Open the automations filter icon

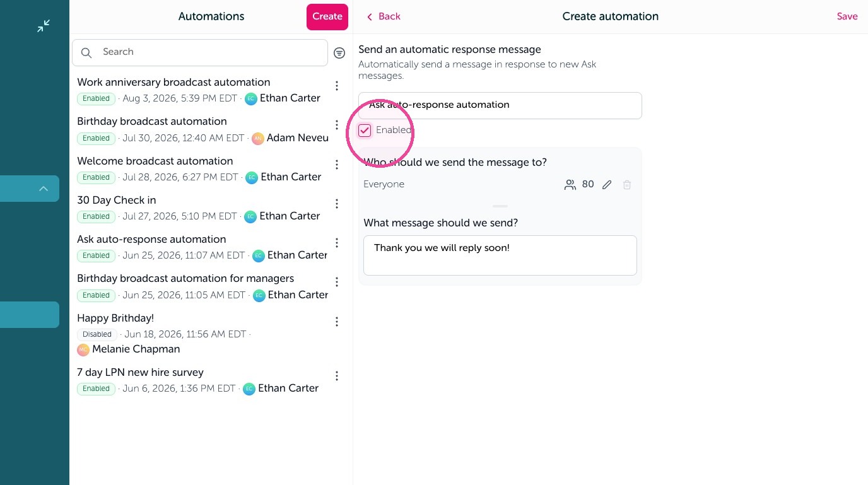[339, 53]
